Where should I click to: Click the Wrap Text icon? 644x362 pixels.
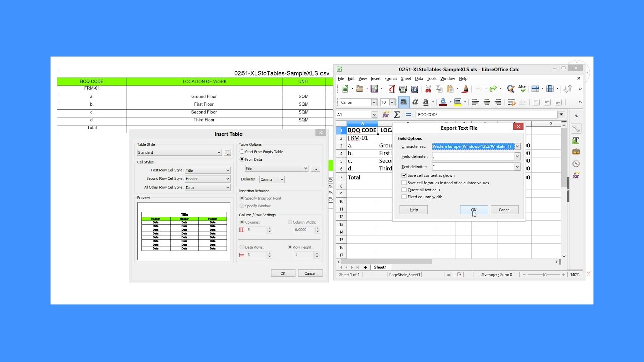click(x=512, y=102)
